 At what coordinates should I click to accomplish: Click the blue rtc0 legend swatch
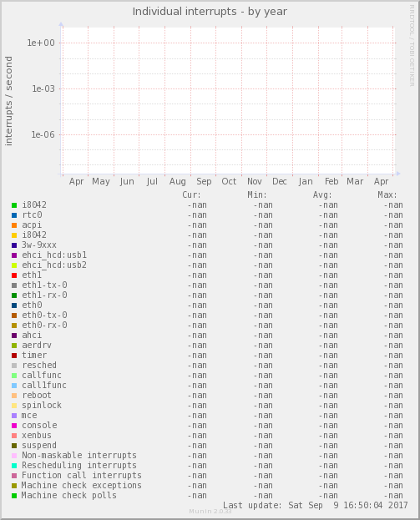[x=14, y=215]
